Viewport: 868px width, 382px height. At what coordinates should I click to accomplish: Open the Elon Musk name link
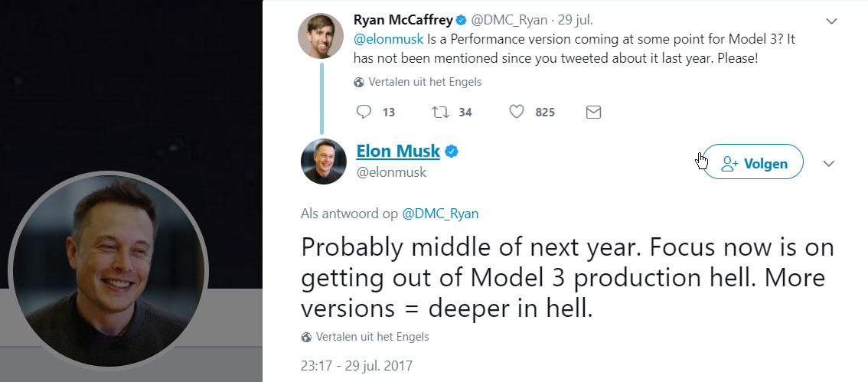tap(398, 151)
